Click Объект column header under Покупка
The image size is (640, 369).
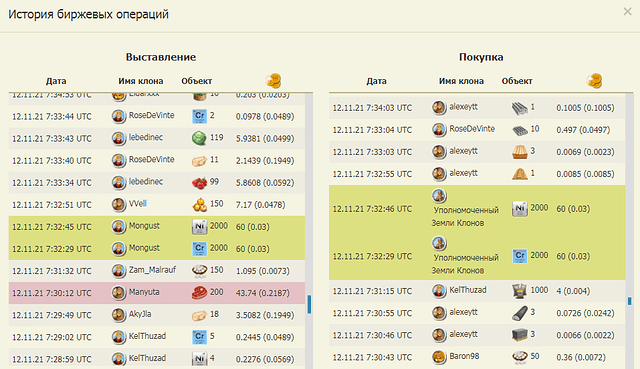(x=517, y=81)
